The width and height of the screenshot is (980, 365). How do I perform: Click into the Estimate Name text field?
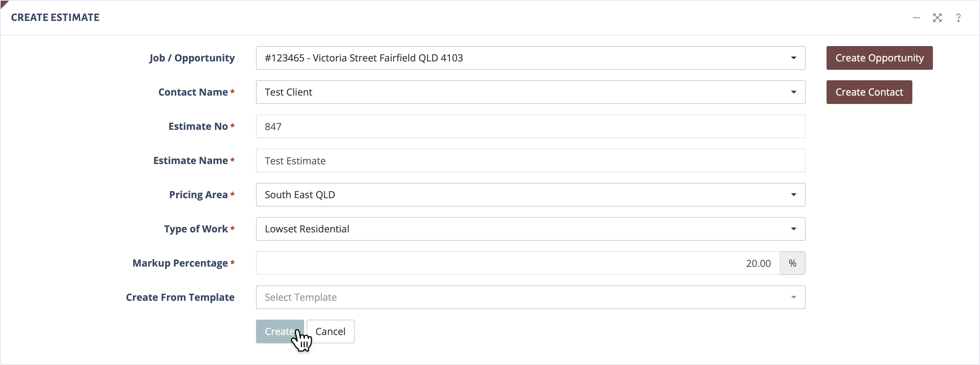click(530, 161)
